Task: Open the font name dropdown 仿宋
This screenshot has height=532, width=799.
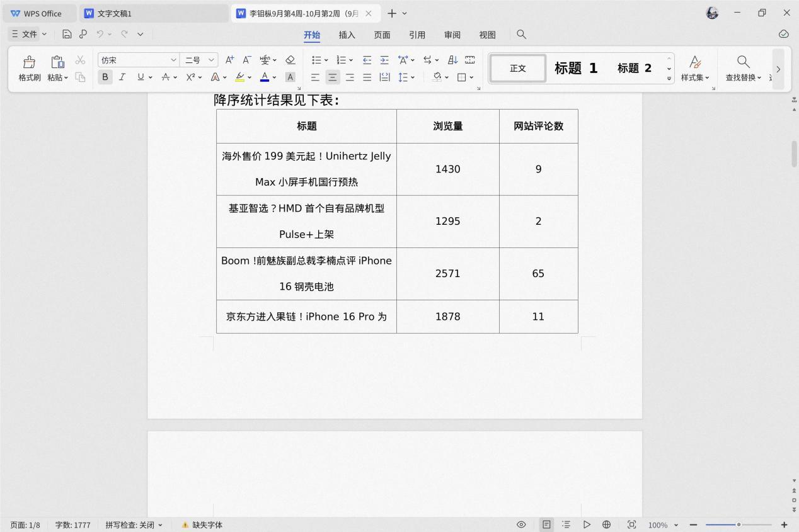Action: coord(173,60)
